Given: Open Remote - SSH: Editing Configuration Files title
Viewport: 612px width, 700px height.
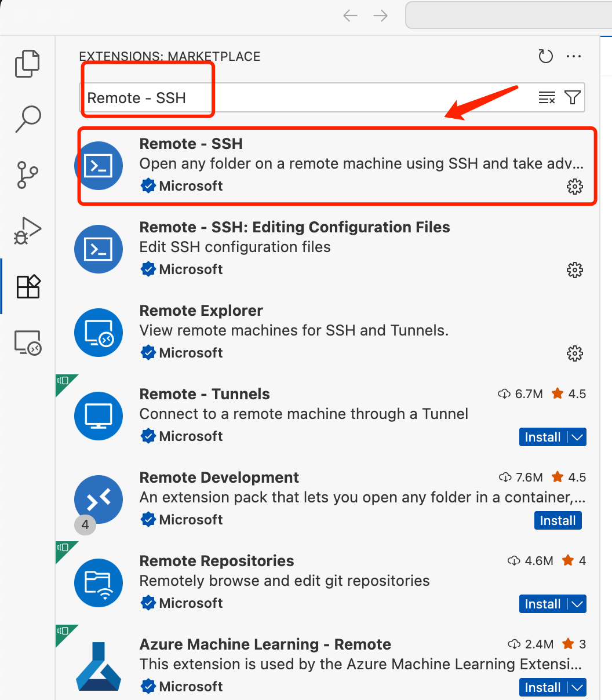Looking at the screenshot, I should pos(295,227).
